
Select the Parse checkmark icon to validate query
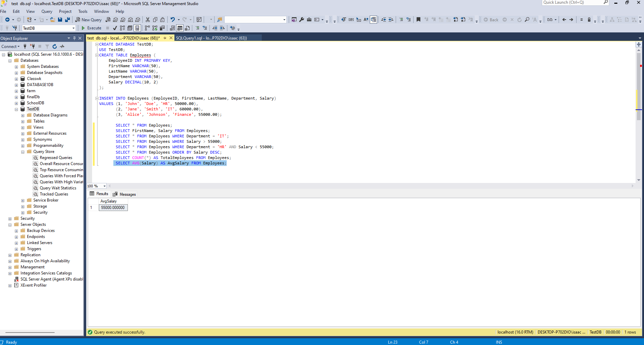point(115,28)
